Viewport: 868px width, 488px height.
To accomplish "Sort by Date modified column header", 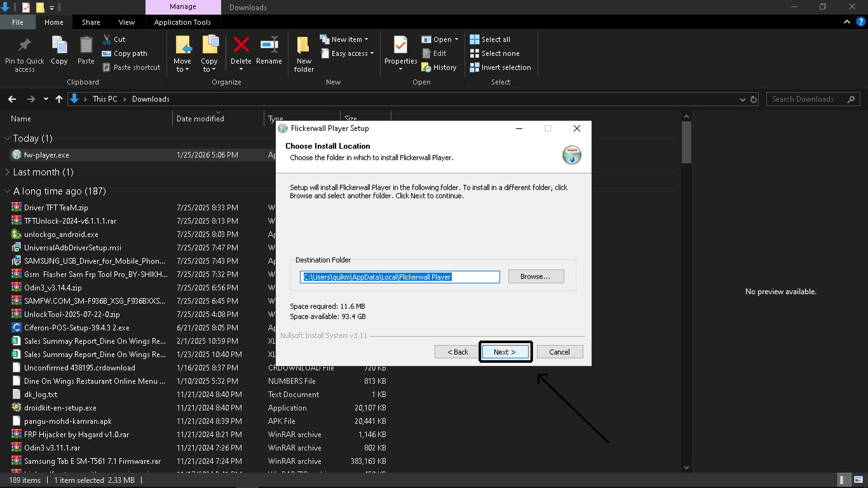I will 218,119.
